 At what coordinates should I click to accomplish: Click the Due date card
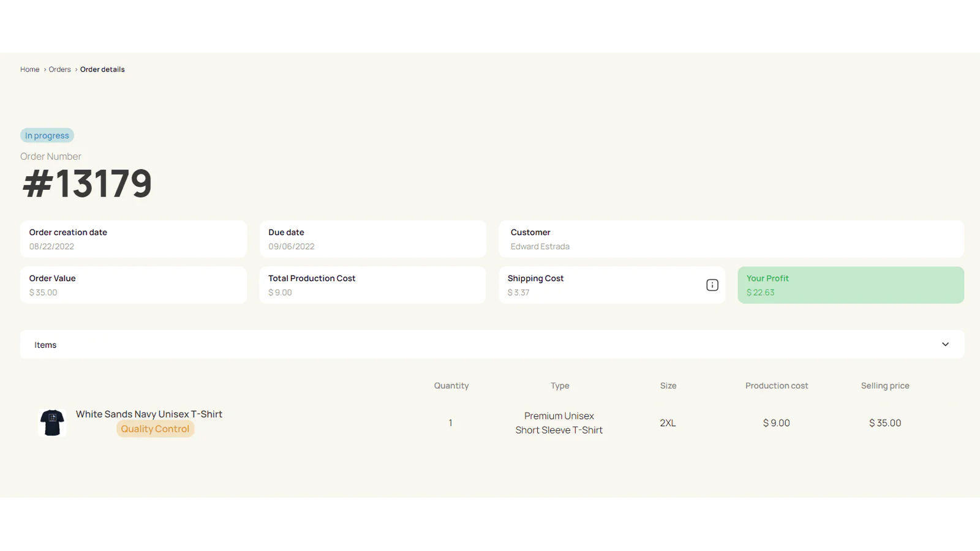click(372, 239)
